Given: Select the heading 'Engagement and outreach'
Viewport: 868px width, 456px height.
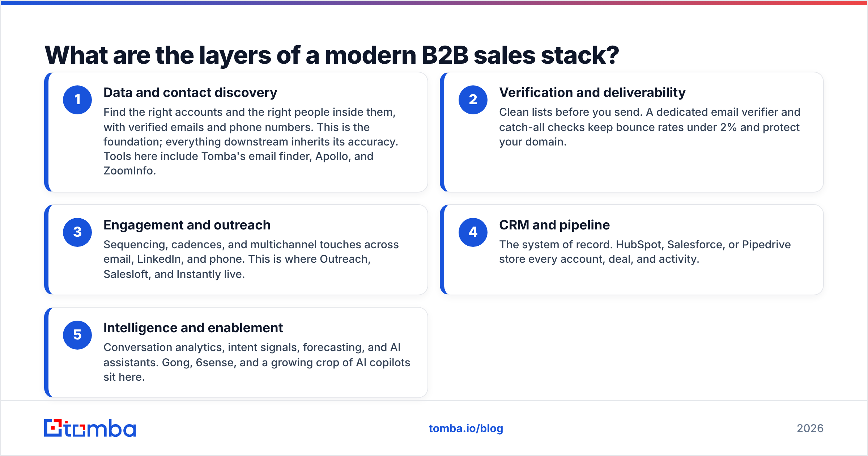Looking at the screenshot, I should [x=187, y=225].
